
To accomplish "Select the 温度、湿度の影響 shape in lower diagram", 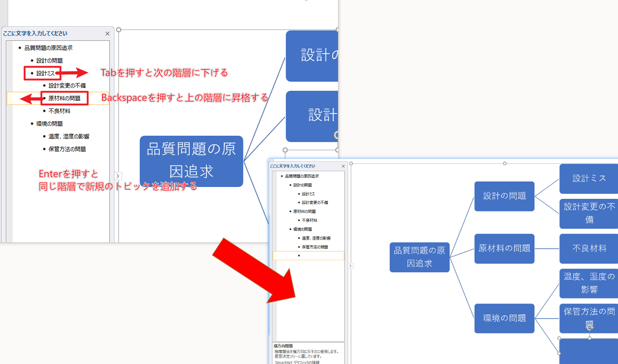I will coord(589,283).
